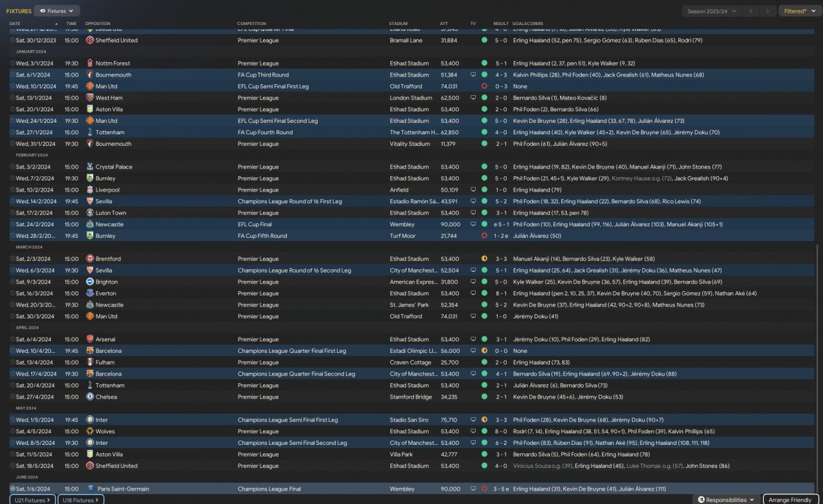823x504 pixels.
Task: Click the Liverpool club badge
Action: [90, 190]
